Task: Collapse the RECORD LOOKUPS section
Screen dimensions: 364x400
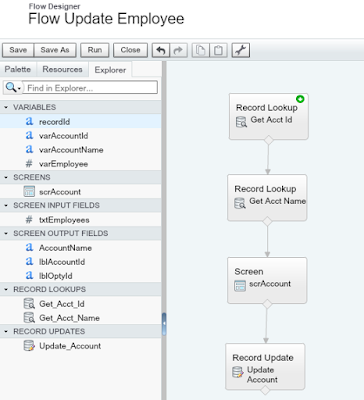Action: click(x=6, y=289)
